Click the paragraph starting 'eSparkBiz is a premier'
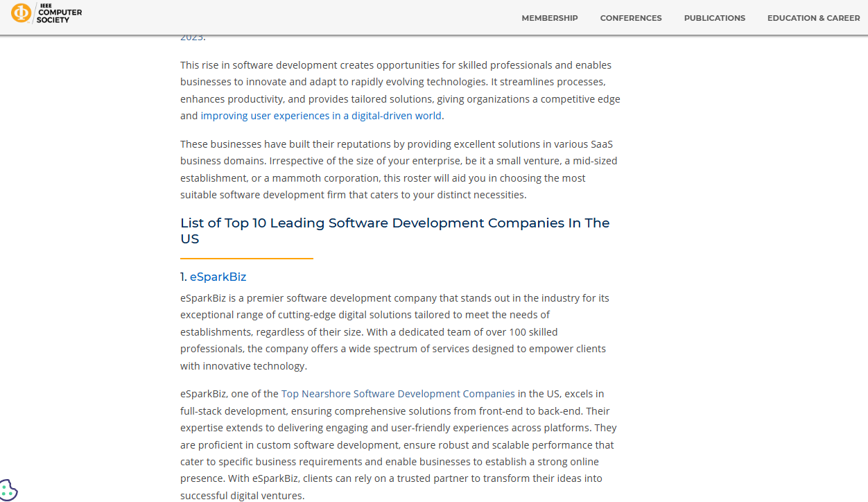The height and width of the screenshot is (502, 868). (x=395, y=331)
